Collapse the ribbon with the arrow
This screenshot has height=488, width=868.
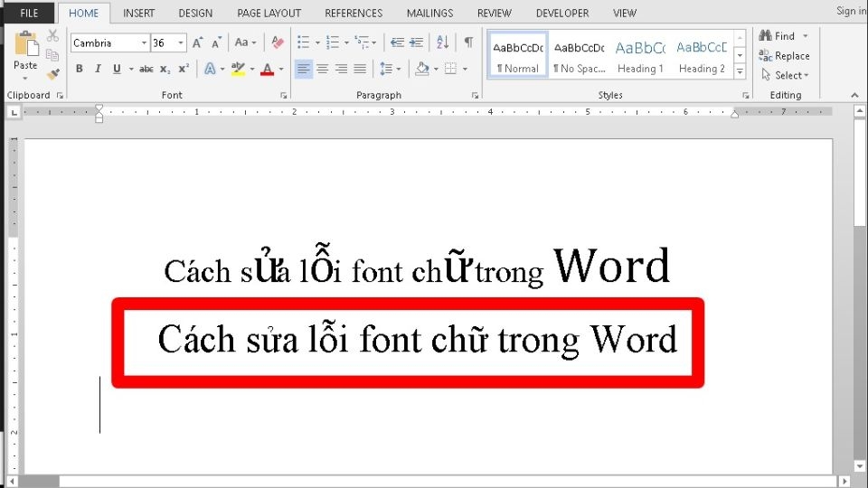pos(854,96)
